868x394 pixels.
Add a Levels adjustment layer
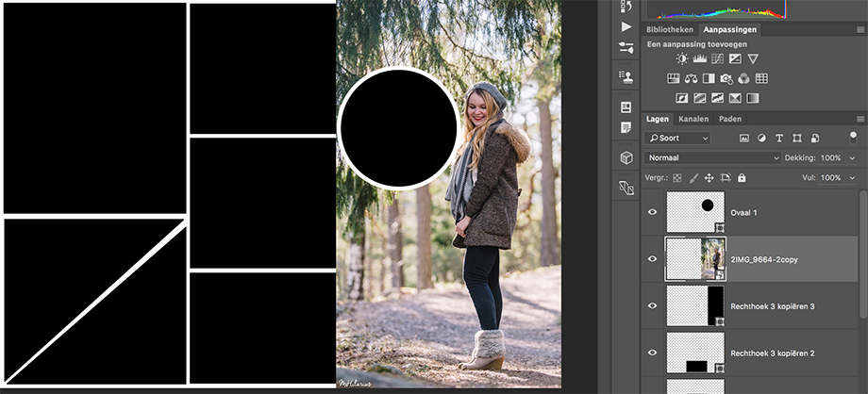pyautogui.click(x=700, y=58)
